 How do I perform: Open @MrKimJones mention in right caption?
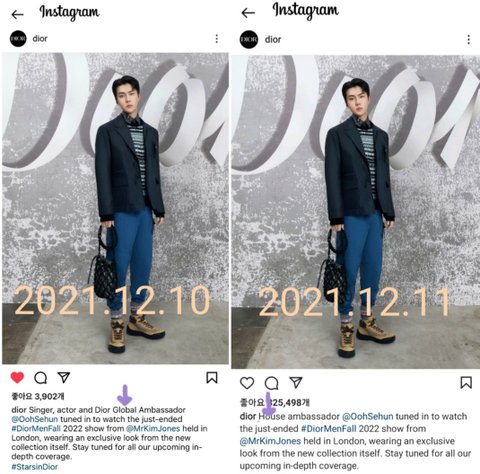270,441
